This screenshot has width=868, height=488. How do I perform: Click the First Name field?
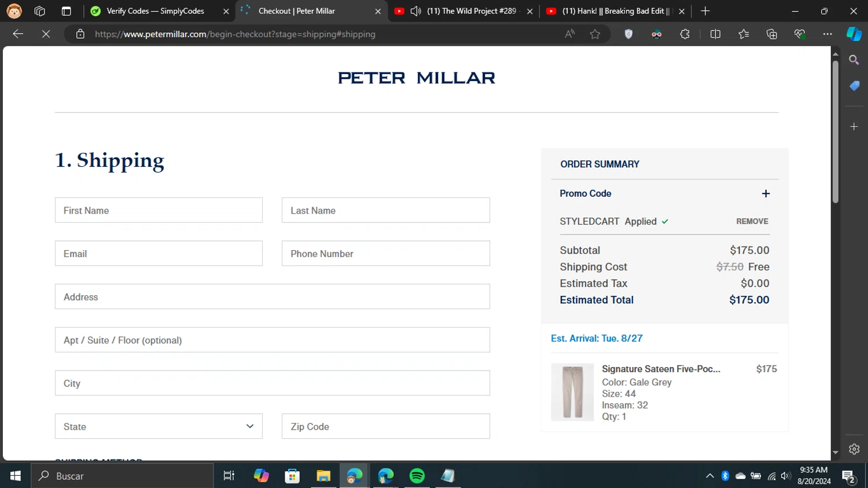(159, 210)
